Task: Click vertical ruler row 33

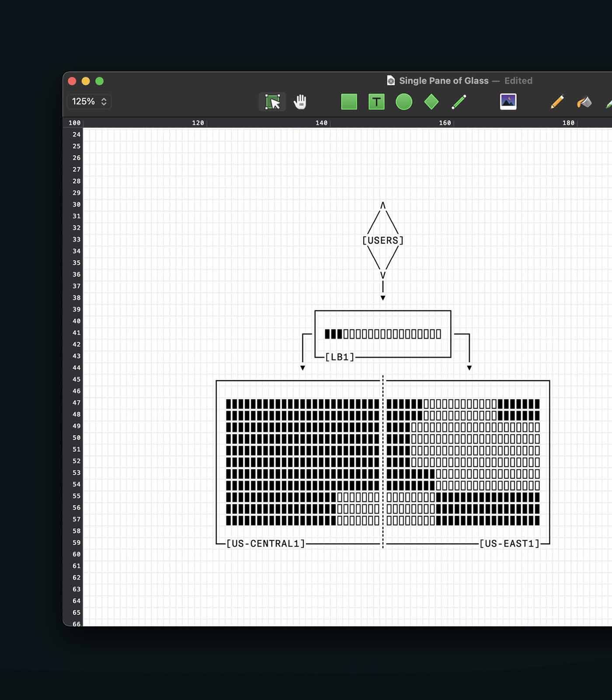Action: (76, 239)
